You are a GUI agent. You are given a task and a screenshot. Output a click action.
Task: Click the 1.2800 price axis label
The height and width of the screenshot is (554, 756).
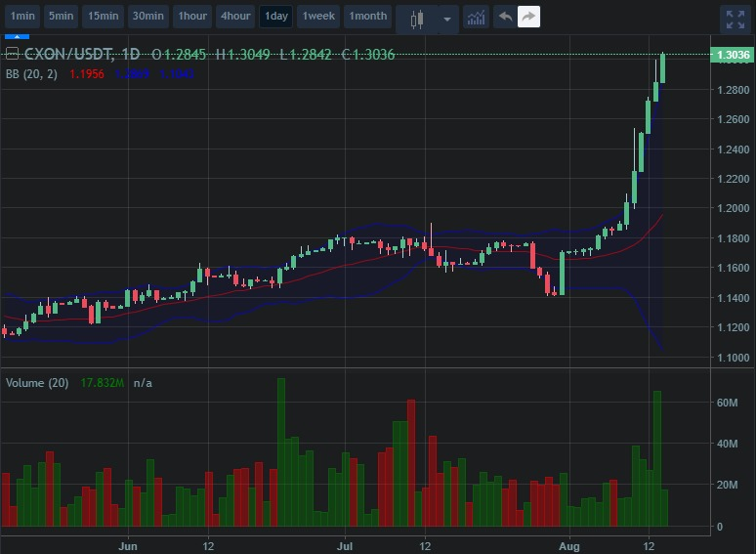point(733,90)
